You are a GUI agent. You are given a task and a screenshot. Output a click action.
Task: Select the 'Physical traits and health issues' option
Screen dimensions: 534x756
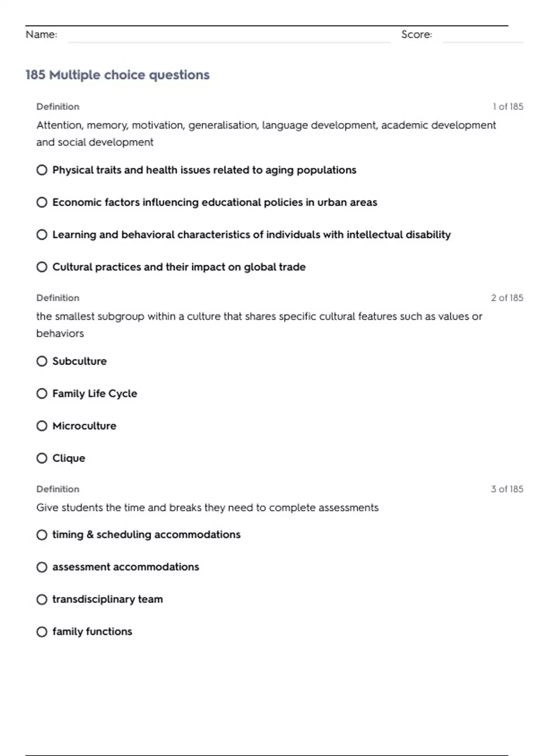click(42, 170)
